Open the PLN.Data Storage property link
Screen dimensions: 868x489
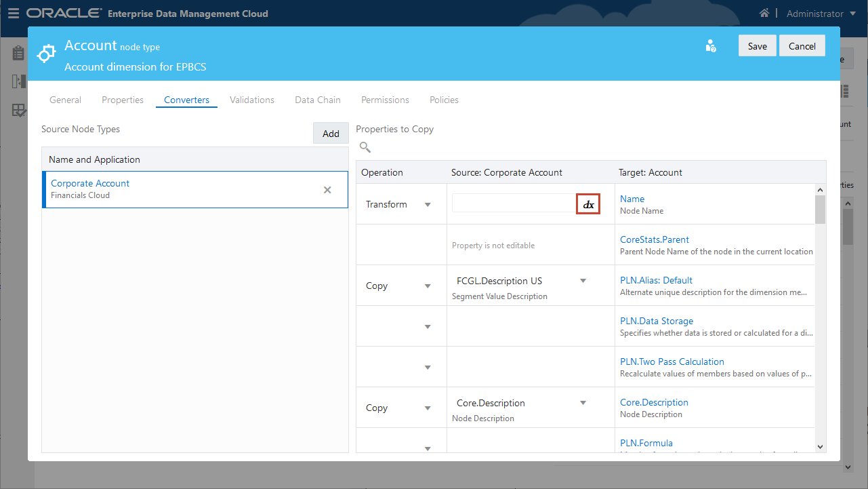coord(657,320)
